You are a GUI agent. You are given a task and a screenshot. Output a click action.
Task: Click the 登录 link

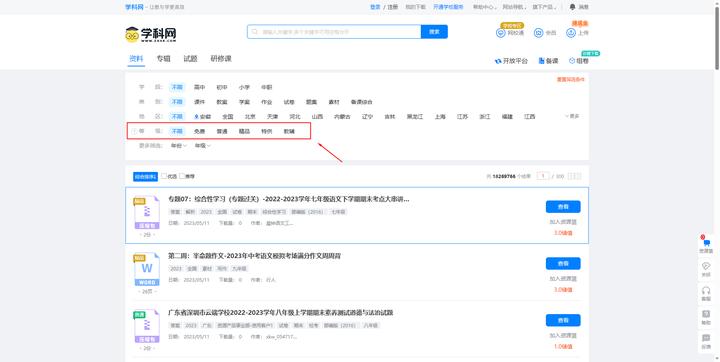375,7
